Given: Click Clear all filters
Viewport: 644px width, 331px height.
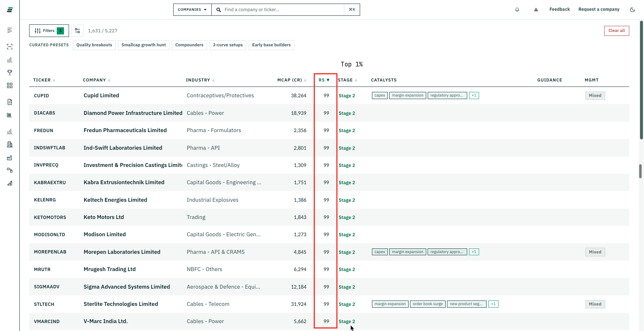Looking at the screenshot, I should (617, 31).
